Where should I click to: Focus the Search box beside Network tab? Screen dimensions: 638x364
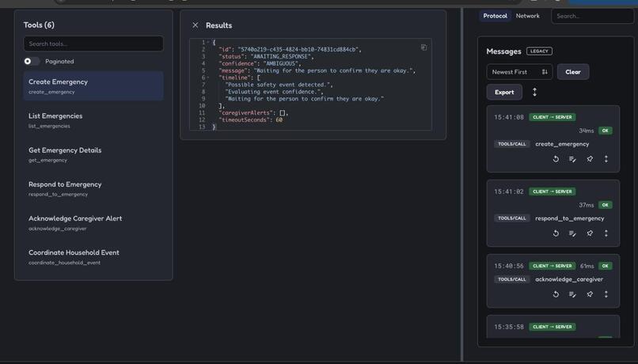tap(592, 17)
